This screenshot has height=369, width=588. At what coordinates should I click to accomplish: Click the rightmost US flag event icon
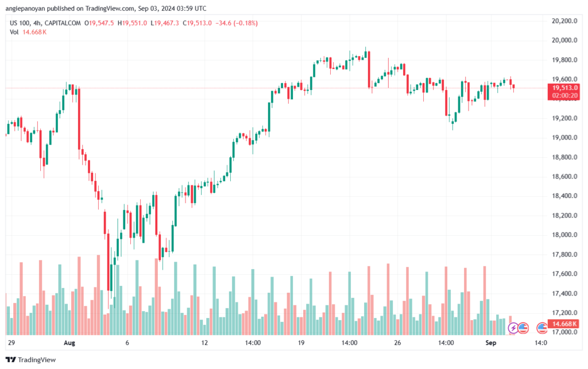tap(541, 328)
